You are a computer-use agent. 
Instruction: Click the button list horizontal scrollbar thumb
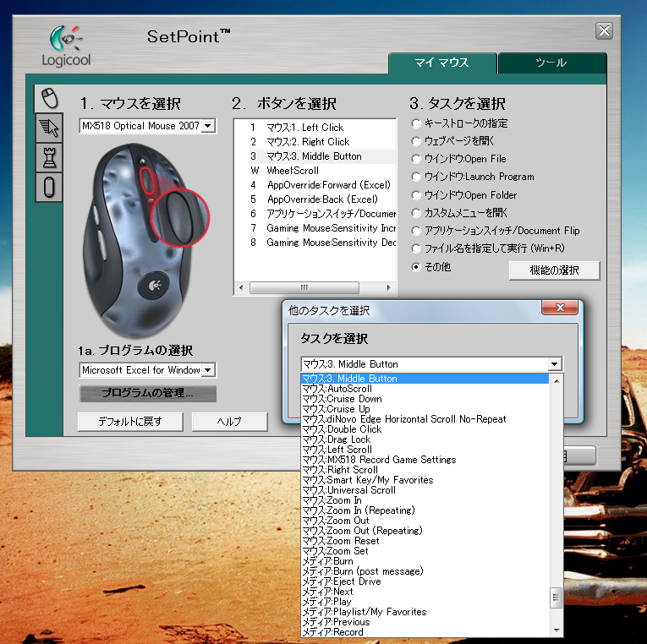[304, 287]
